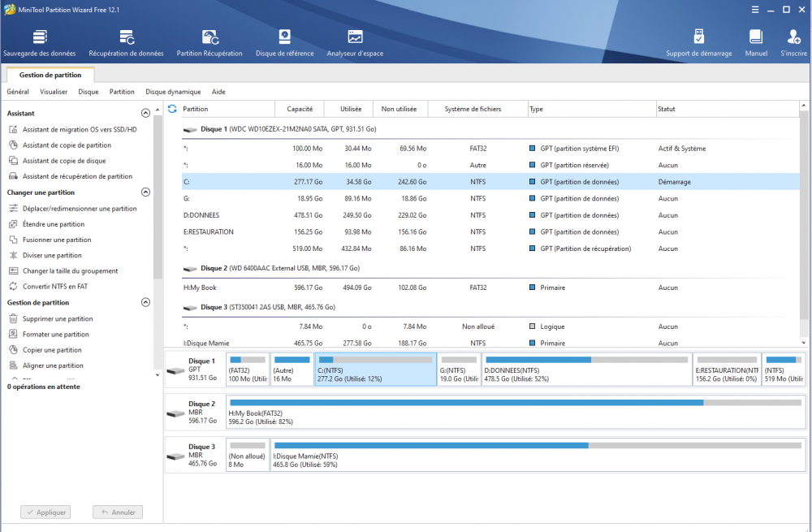This screenshot has width=812, height=532.
Task: Open the Partition menu
Action: [122, 92]
